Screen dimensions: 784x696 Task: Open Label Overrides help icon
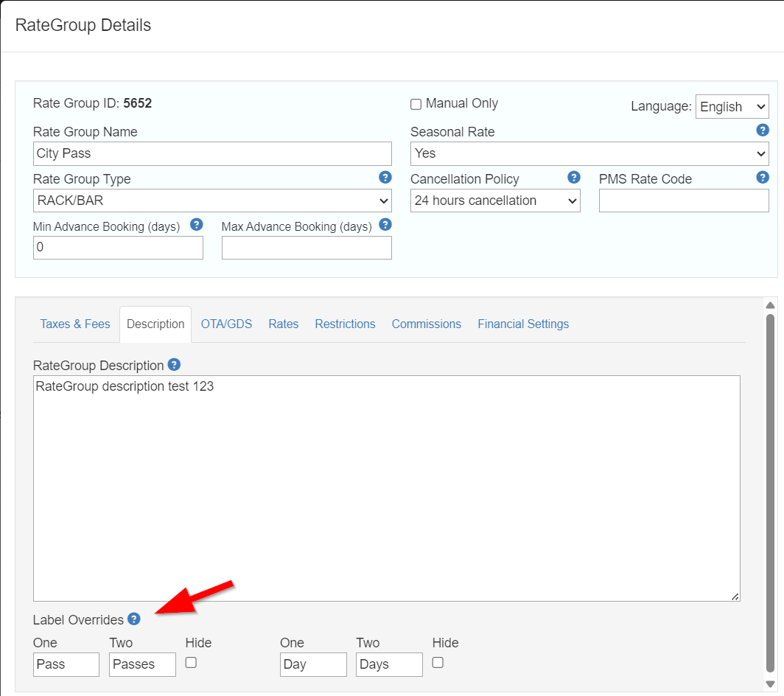coord(133,619)
